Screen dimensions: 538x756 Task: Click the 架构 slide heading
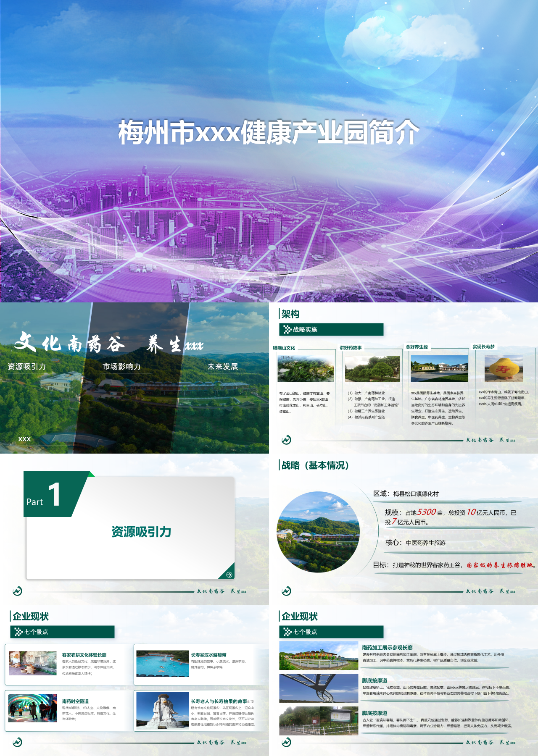pyautogui.click(x=290, y=314)
